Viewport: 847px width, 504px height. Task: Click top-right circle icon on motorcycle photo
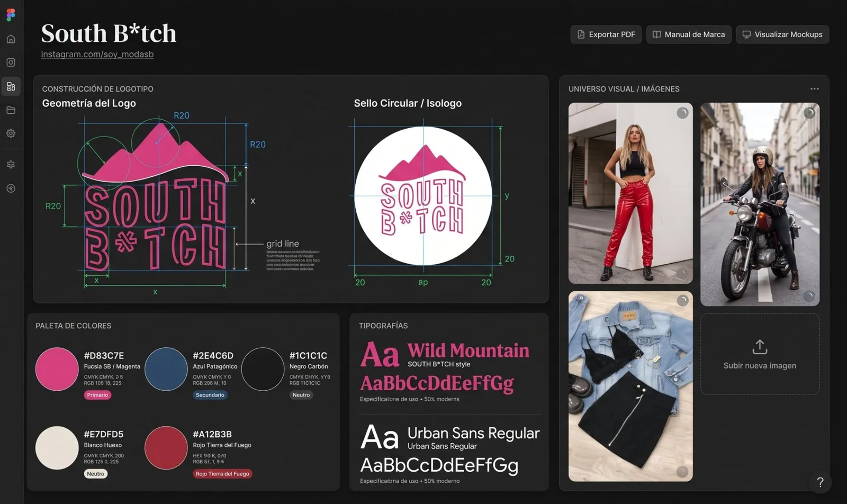pos(809,113)
